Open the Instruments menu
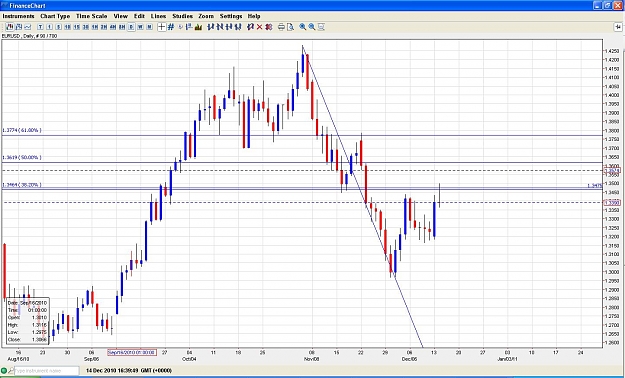 (18, 16)
